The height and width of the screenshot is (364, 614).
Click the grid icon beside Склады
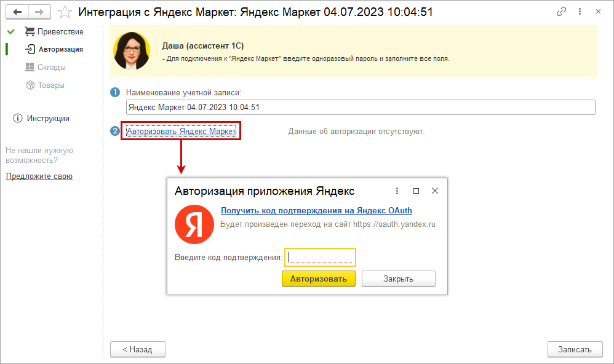pos(30,67)
